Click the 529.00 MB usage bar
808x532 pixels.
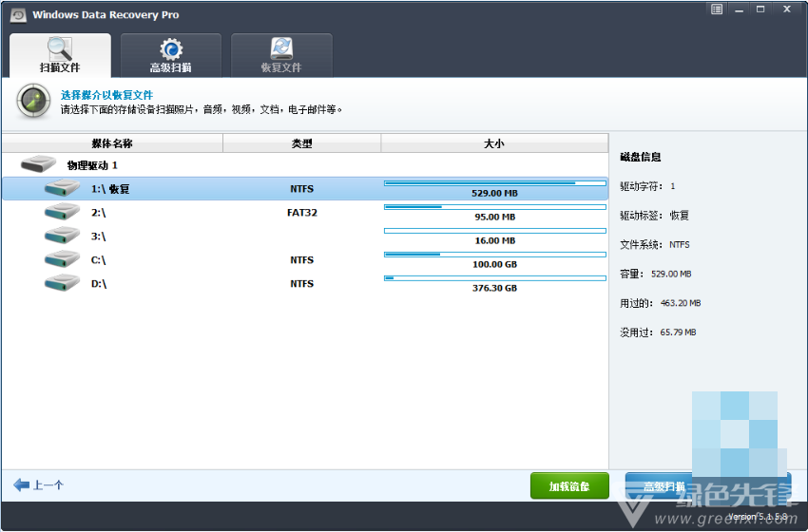pyautogui.click(x=494, y=183)
